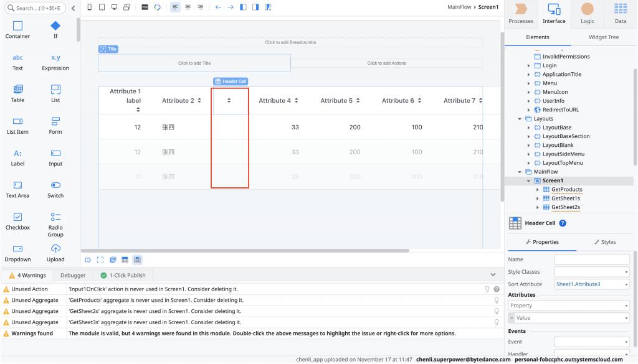
Task: Select the Screen1 tree item
Action: (553, 180)
